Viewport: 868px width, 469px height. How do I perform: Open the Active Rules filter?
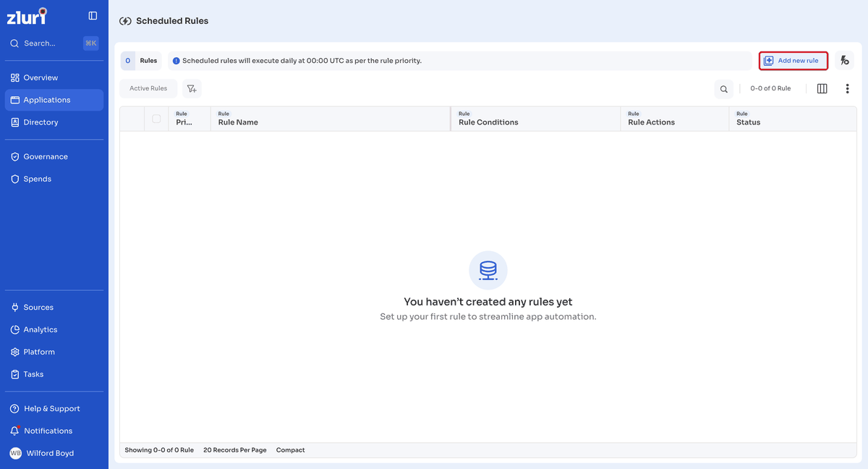[148, 88]
